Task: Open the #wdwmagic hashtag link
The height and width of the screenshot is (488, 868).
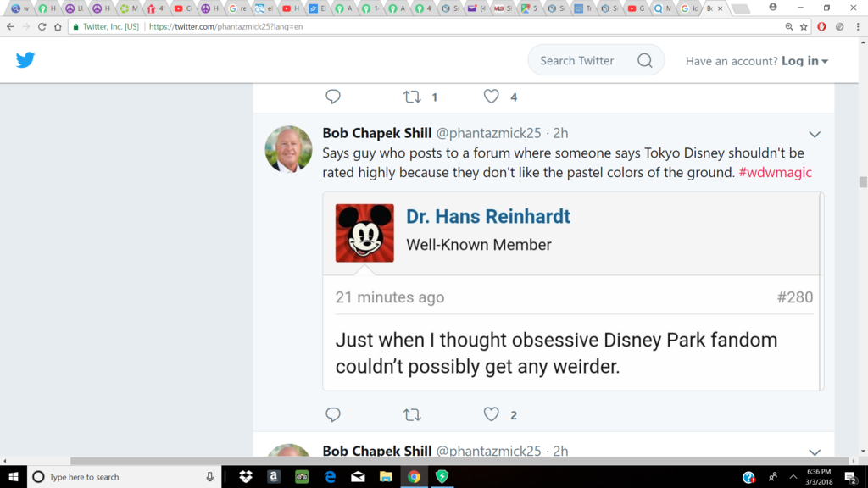Action: point(775,172)
